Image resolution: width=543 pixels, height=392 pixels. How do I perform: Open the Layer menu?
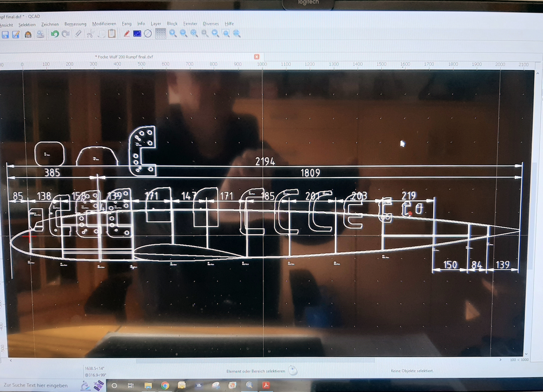coord(156,24)
